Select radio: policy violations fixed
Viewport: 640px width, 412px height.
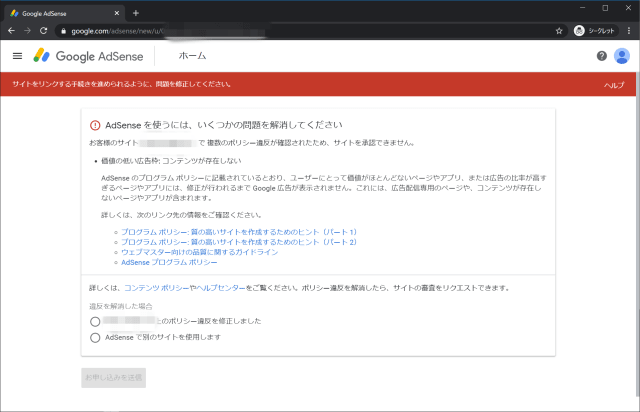coord(95,321)
